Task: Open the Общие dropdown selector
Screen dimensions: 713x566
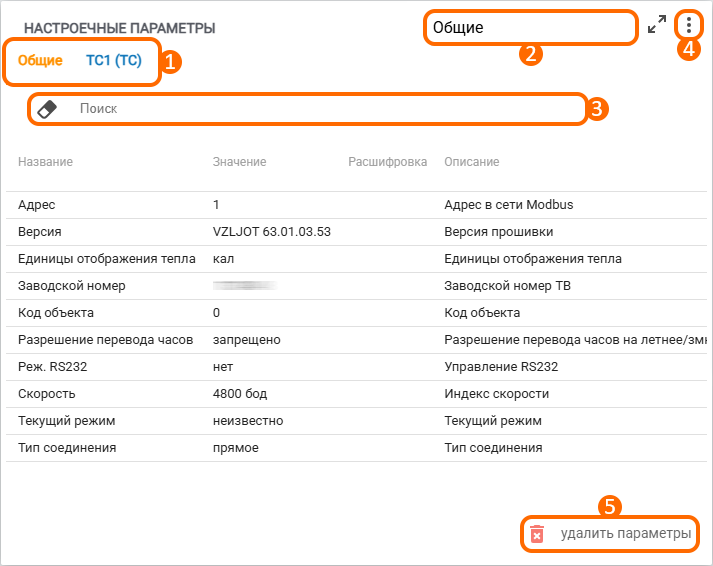Action: click(x=531, y=28)
